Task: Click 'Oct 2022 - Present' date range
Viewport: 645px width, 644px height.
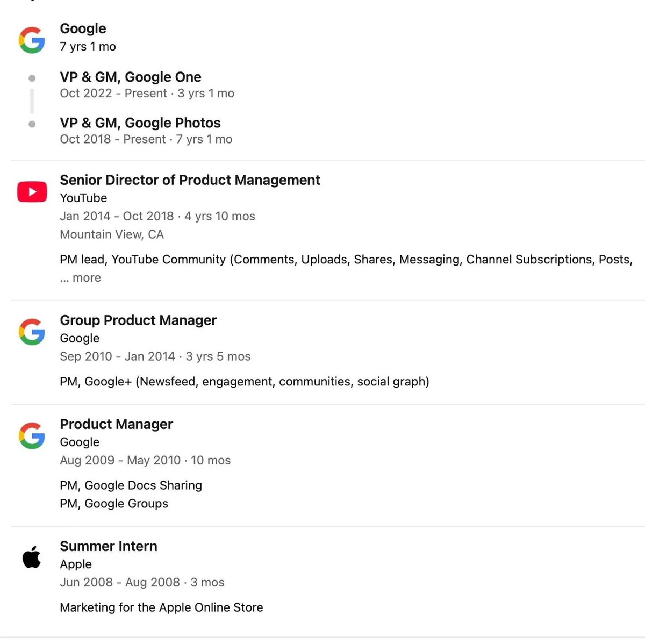Action: pyautogui.click(x=113, y=94)
